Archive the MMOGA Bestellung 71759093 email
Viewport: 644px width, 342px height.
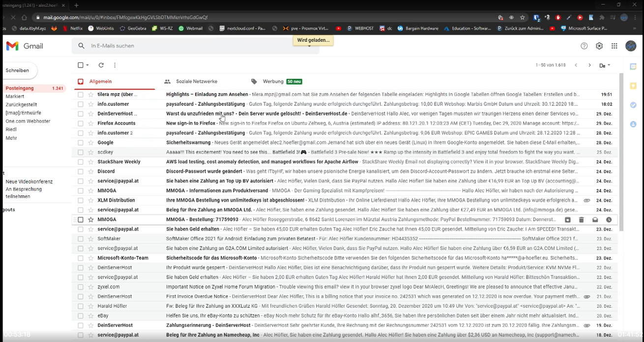pos(568,219)
